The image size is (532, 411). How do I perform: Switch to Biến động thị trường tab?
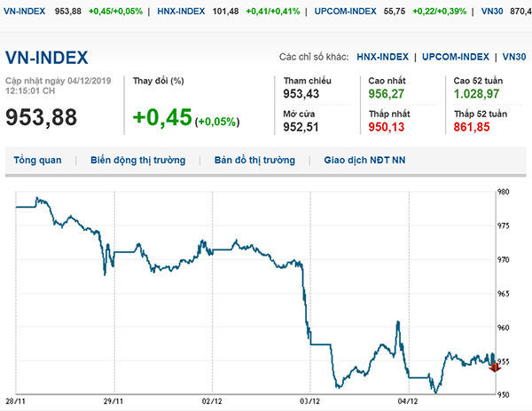tap(138, 161)
